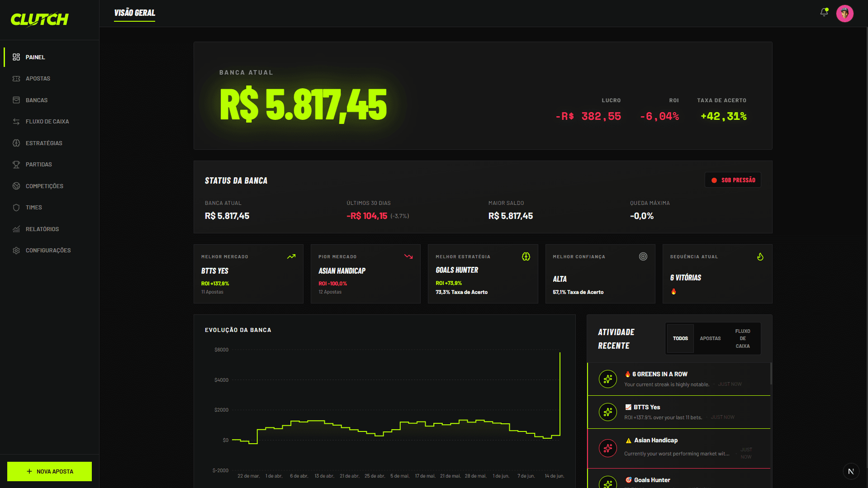Click sparkle icon beside Goals Hunter activity
This screenshot has width=868, height=488.
pos(608,482)
